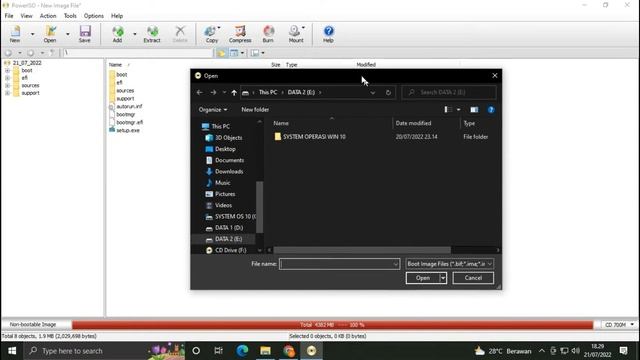Select DATA 1 (D:) drive in navigation pane
The height and width of the screenshot is (360, 640).
pyautogui.click(x=229, y=228)
